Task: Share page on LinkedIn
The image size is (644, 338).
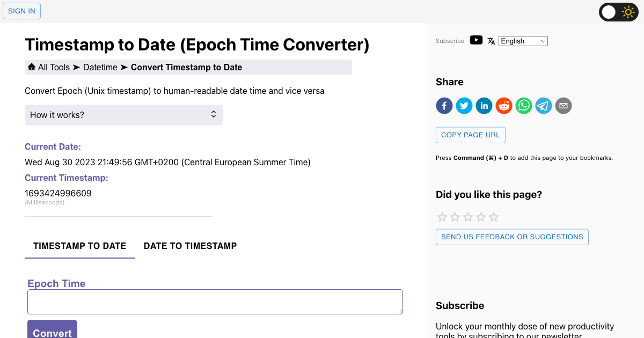Action: tap(484, 106)
